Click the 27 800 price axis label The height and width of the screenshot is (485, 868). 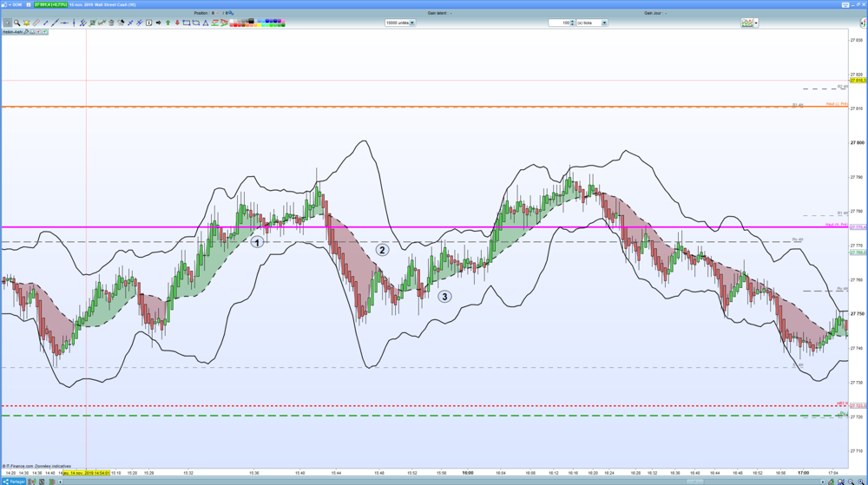click(857, 142)
